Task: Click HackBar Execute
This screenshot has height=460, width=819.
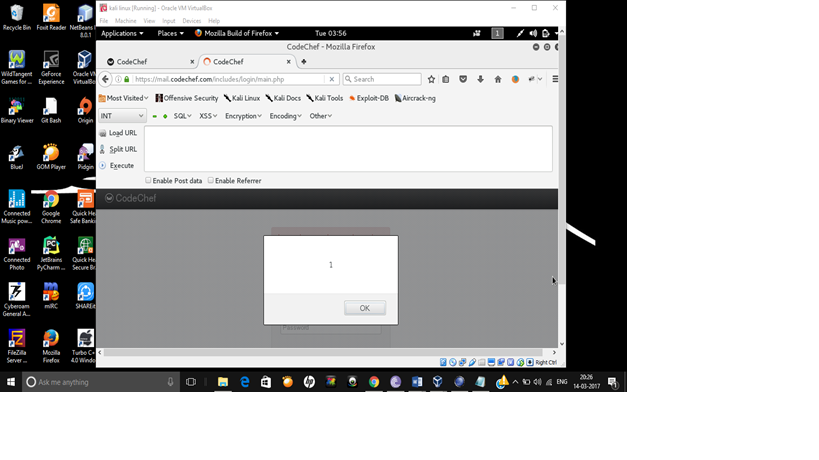Action: pyautogui.click(x=117, y=166)
